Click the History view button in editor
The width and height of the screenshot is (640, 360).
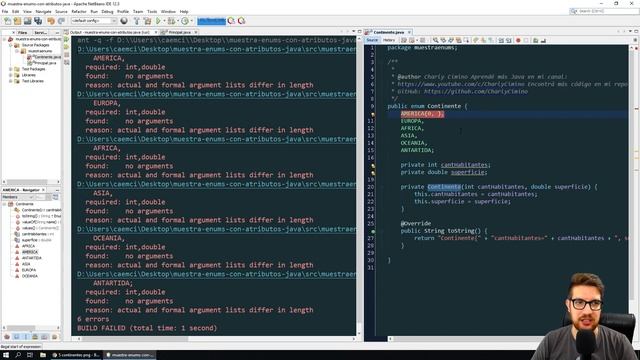(x=389, y=40)
